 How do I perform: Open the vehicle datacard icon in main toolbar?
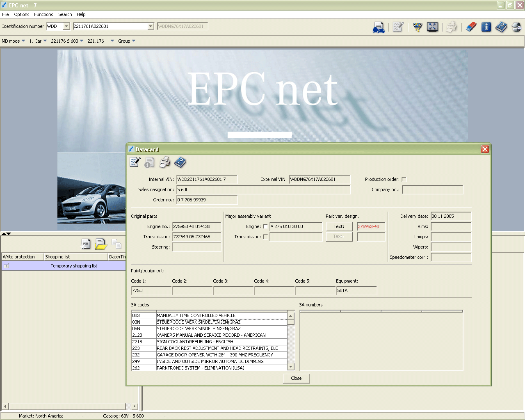pos(379,27)
